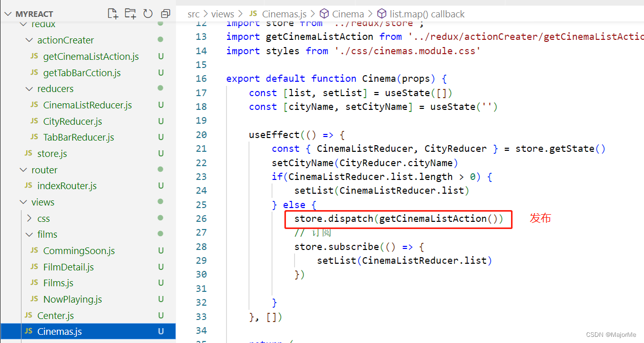
Task: Click the JS icon beside CommingSoon.js
Action: 34,251
